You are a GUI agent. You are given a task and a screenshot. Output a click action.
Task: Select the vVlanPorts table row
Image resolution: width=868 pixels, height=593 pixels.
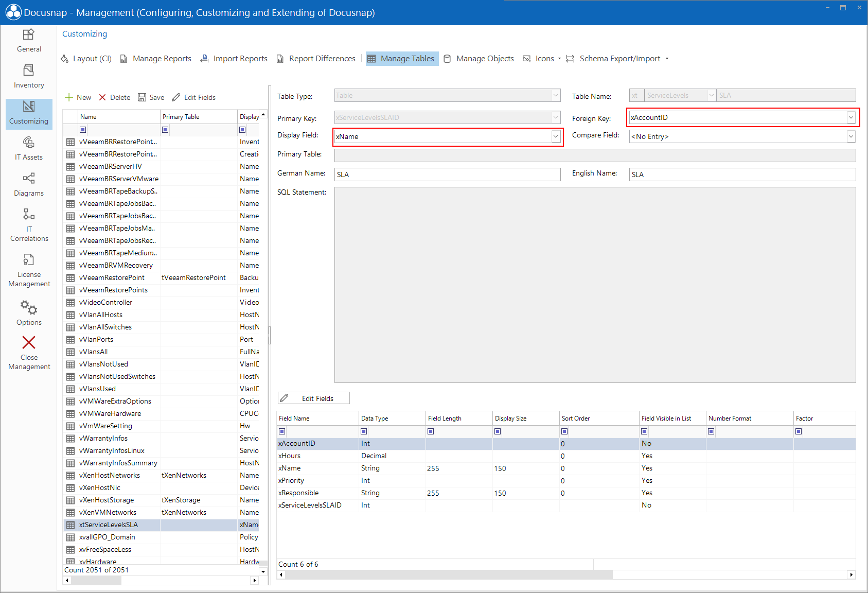[x=161, y=340]
